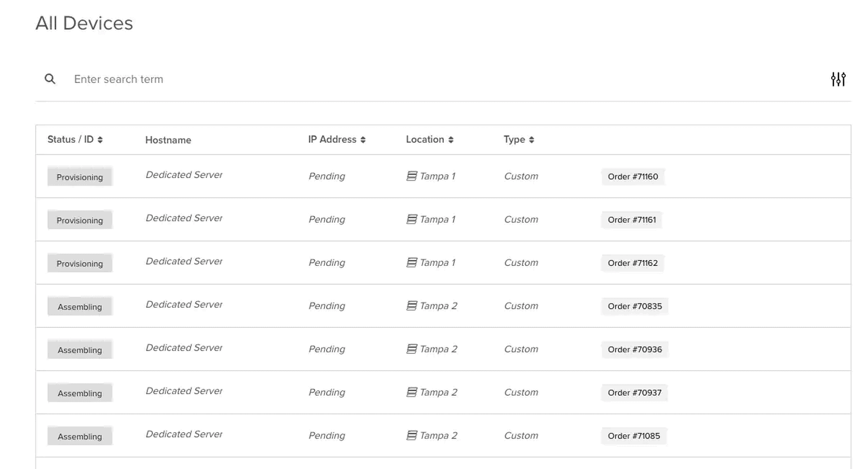Click Pending IP address in Order #70936 row
The image size is (868, 469).
click(327, 350)
